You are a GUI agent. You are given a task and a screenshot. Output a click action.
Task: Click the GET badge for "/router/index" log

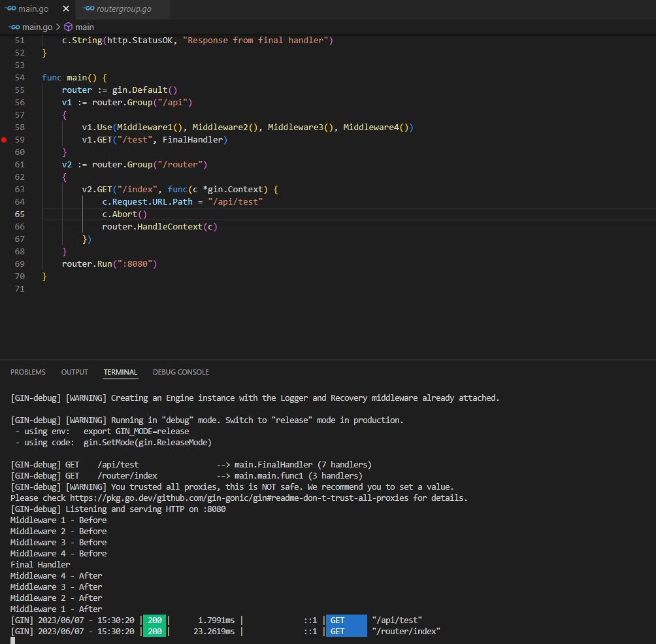pos(346,632)
